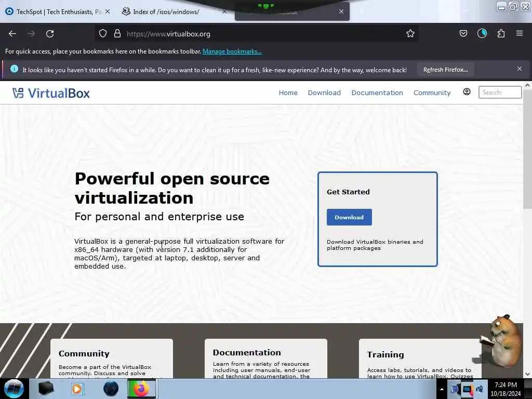Screen dimensions: 532x399
Task: Click the For personal and enterprise use subtitle
Action: (159, 217)
